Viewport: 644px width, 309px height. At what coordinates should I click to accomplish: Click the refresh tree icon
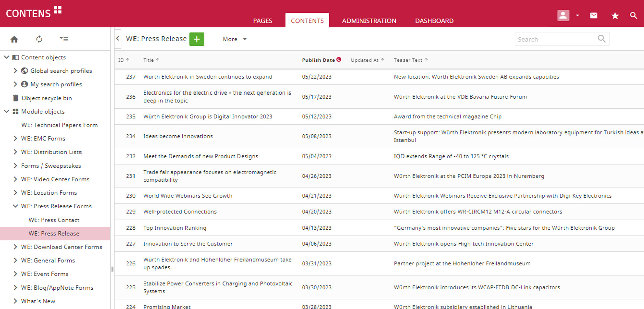click(x=39, y=39)
